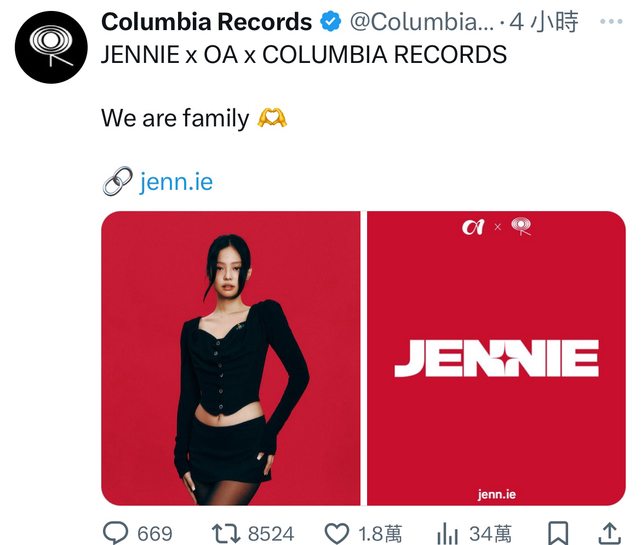This screenshot has width=641, height=545.
Task: Click the 1.8萬 likes count
Action: point(380,534)
